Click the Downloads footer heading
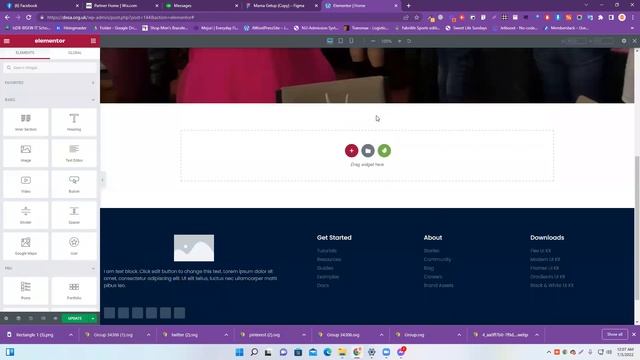The width and height of the screenshot is (640, 360). [547, 238]
